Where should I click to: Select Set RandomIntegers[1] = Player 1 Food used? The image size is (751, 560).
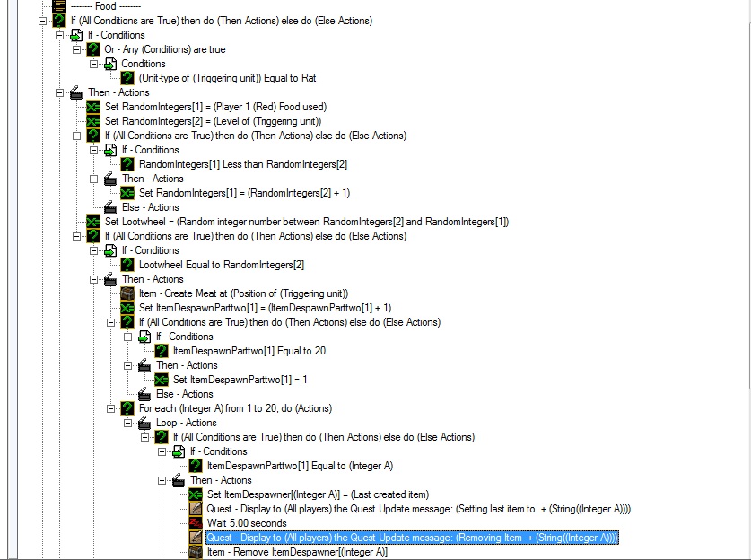215,107
